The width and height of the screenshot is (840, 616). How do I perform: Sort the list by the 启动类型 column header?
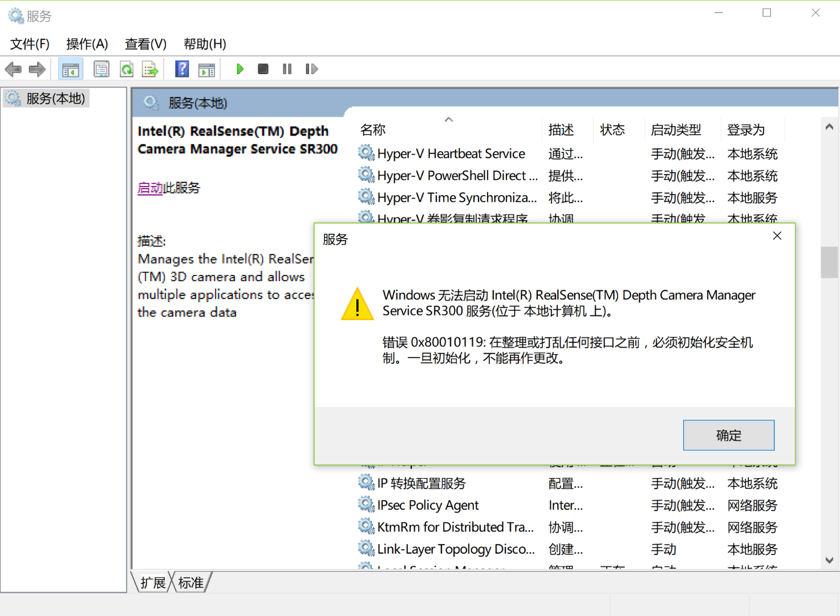point(676,130)
